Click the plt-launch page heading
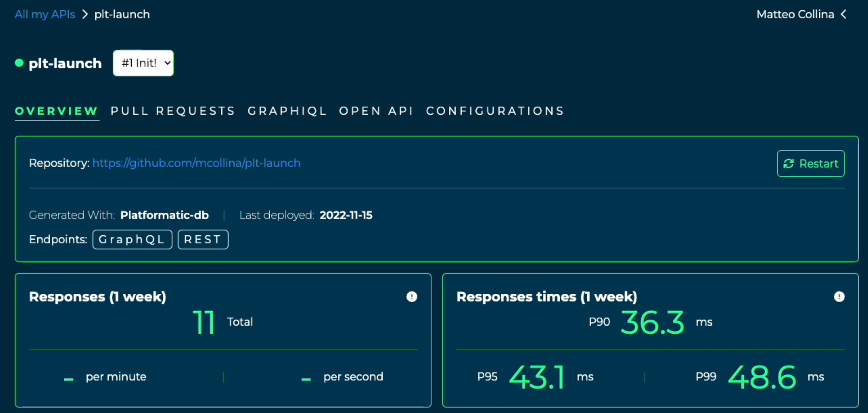 pos(65,63)
